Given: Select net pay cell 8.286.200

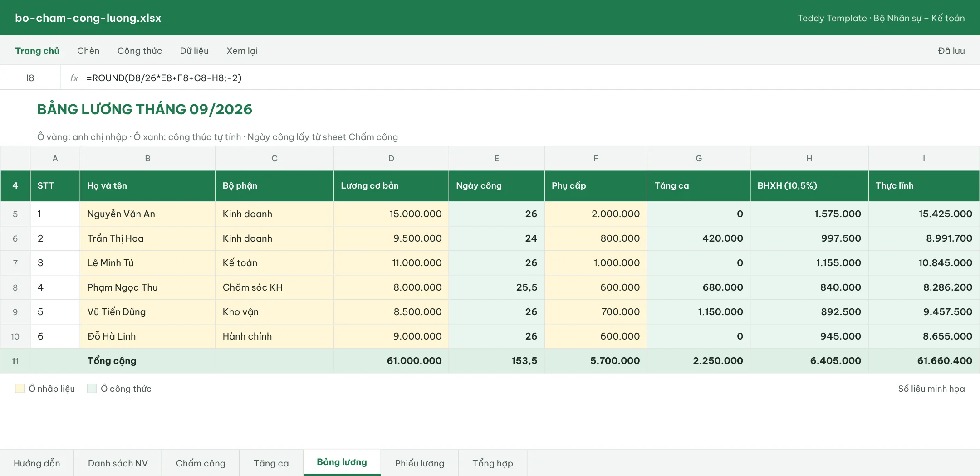Looking at the screenshot, I should 924,287.
